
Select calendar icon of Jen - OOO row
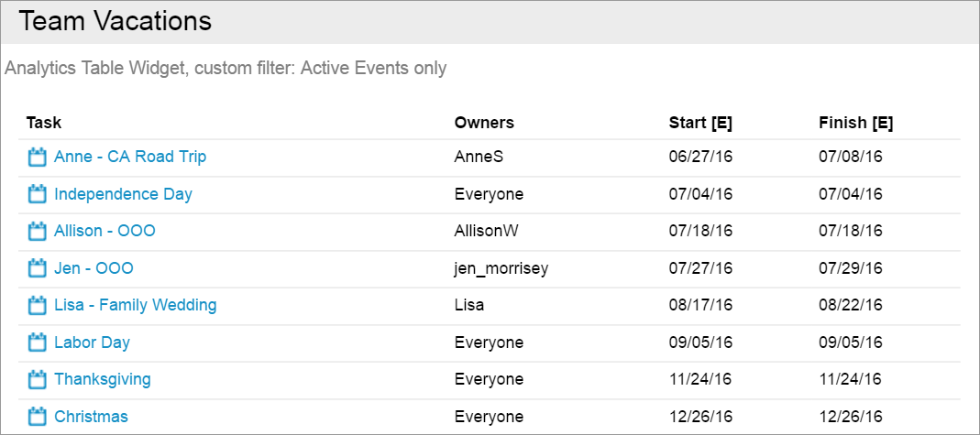[38, 268]
